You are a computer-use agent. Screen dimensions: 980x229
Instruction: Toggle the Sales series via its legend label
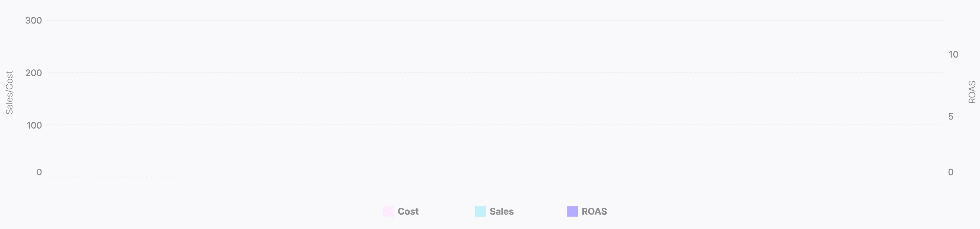[502, 211]
